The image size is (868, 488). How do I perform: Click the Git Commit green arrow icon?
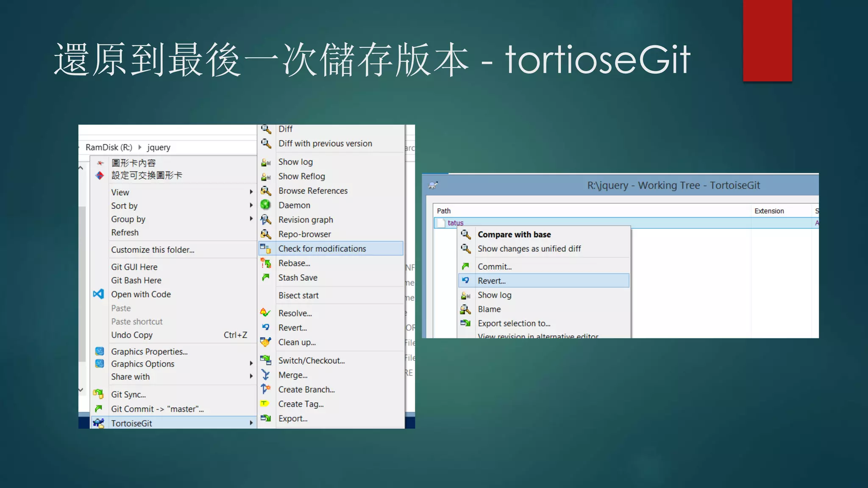coord(98,409)
